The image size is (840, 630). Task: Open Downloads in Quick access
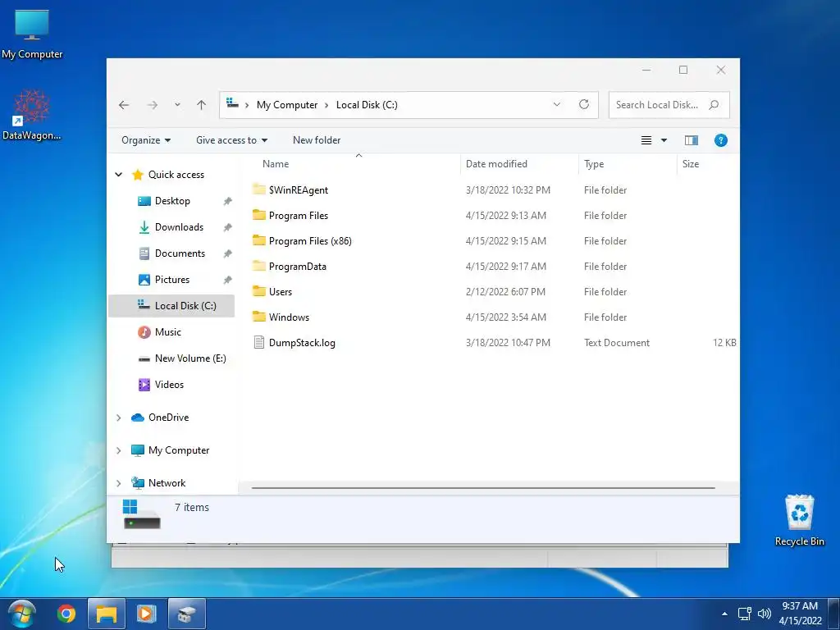pyautogui.click(x=179, y=227)
